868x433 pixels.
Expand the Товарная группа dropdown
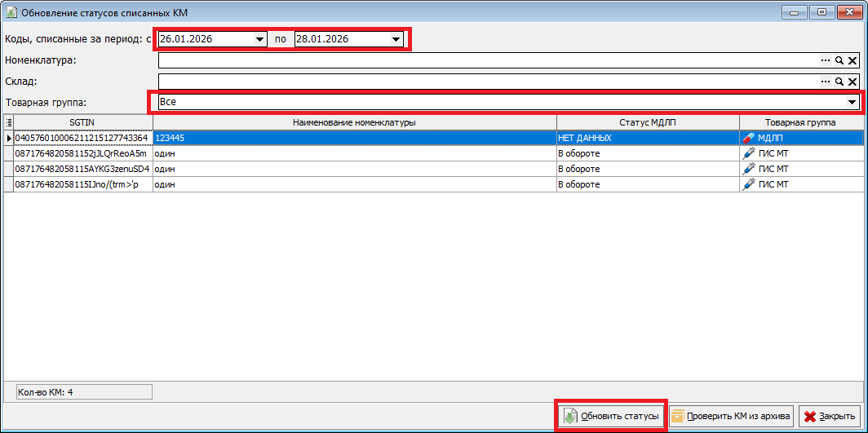point(852,102)
